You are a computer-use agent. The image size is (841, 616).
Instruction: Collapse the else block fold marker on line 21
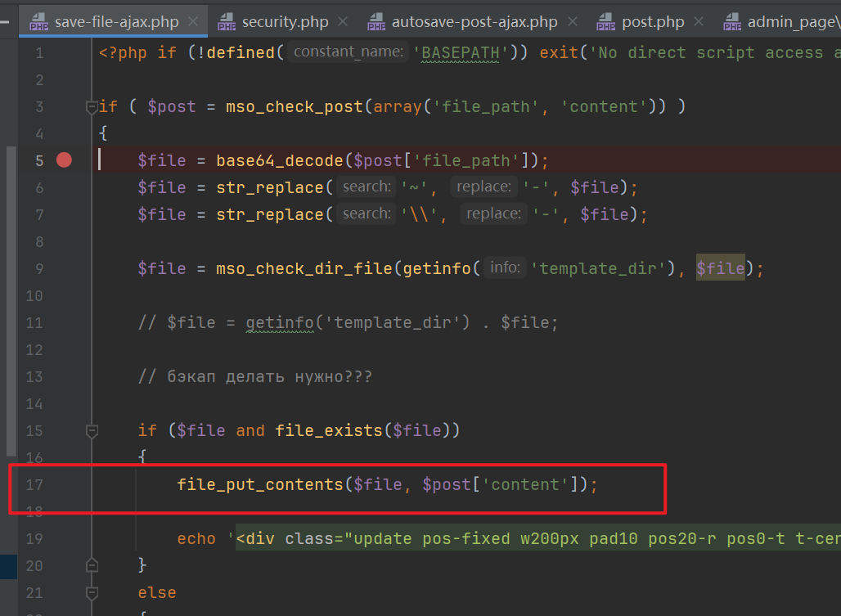pos(92,592)
